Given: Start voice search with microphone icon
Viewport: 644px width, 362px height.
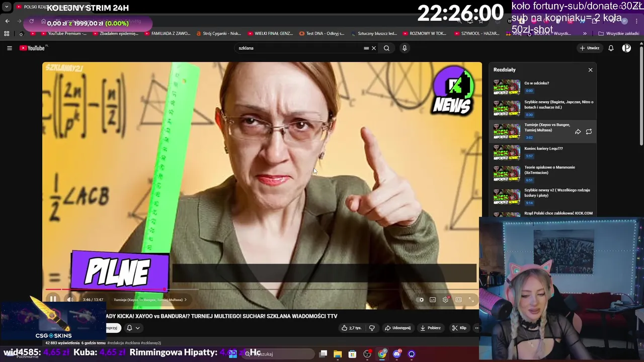Looking at the screenshot, I should click(405, 48).
